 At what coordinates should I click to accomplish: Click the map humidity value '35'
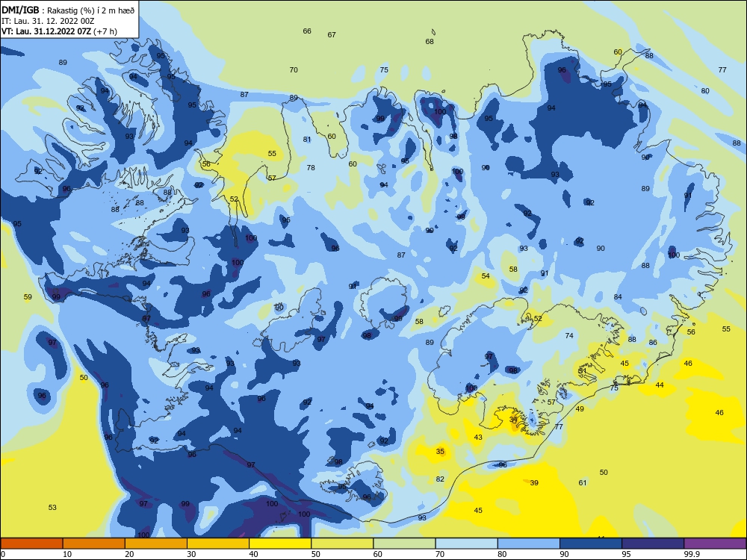point(440,452)
